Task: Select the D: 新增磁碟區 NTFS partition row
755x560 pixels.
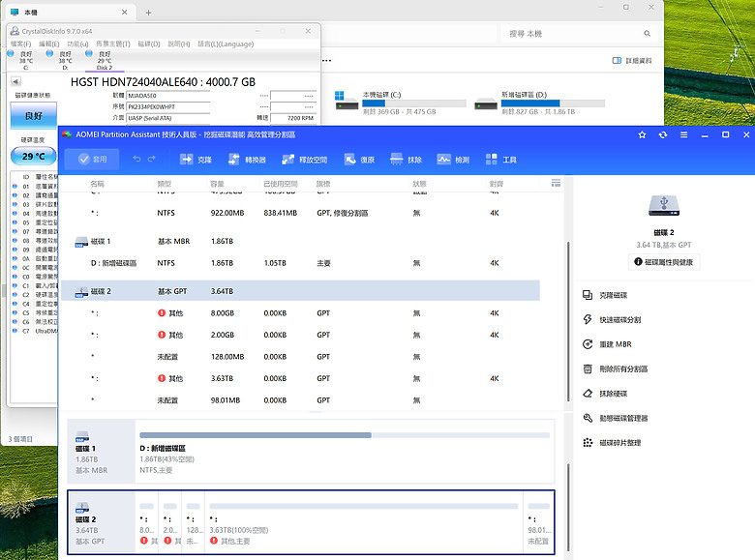Action: coord(300,263)
